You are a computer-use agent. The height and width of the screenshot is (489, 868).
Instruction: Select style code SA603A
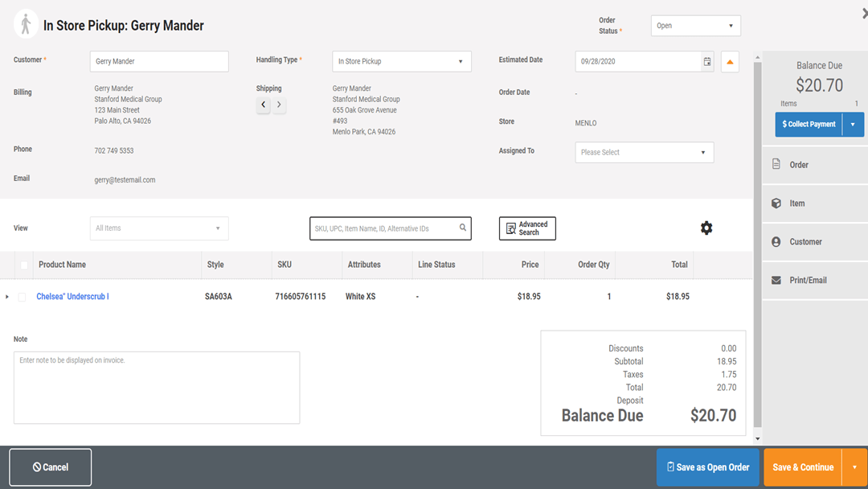[219, 296]
